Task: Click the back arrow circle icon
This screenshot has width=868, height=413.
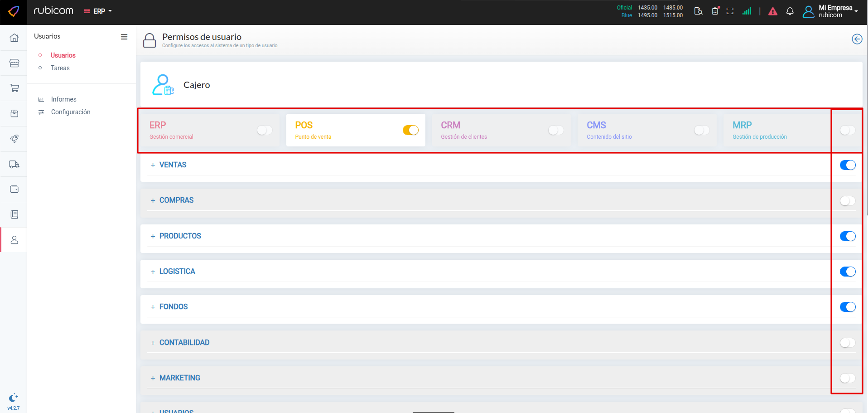Action: (857, 39)
